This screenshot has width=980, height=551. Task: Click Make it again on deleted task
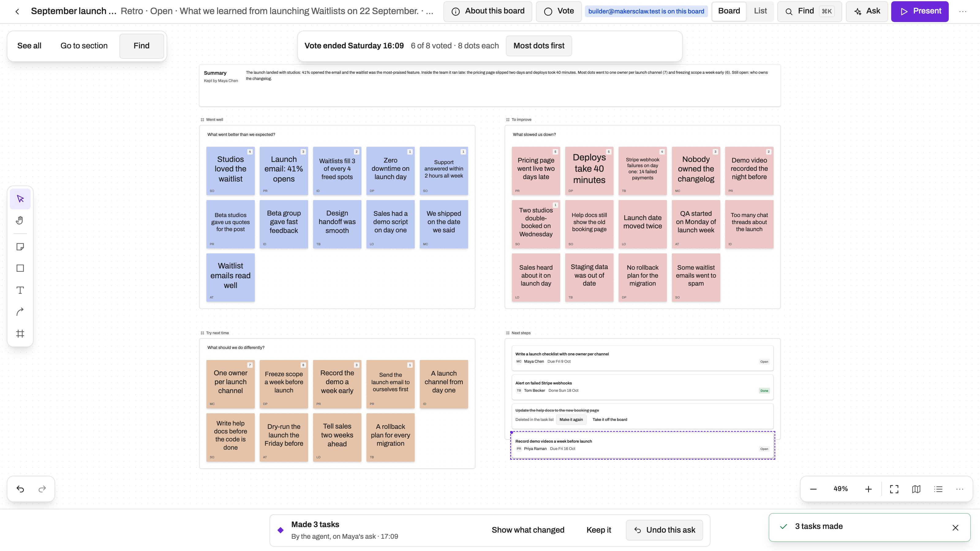point(571,419)
